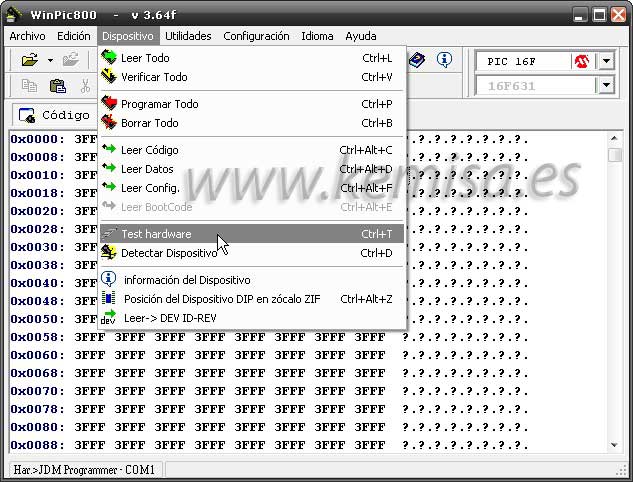Click the blue chip book toolbar icon
The width and height of the screenshot is (633, 482).
point(417,60)
